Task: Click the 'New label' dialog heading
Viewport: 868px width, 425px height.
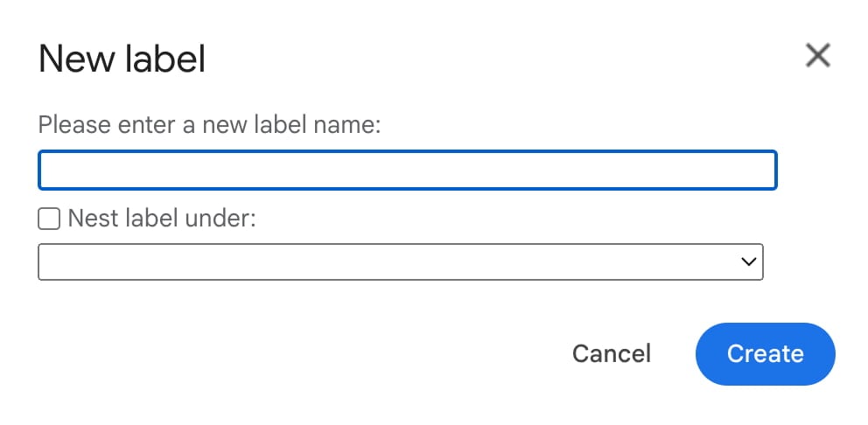Action: 122,59
